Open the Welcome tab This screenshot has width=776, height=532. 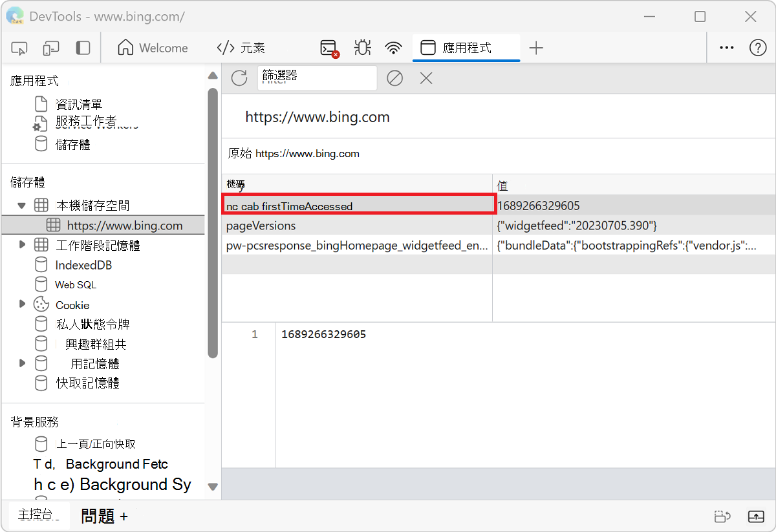[153, 47]
